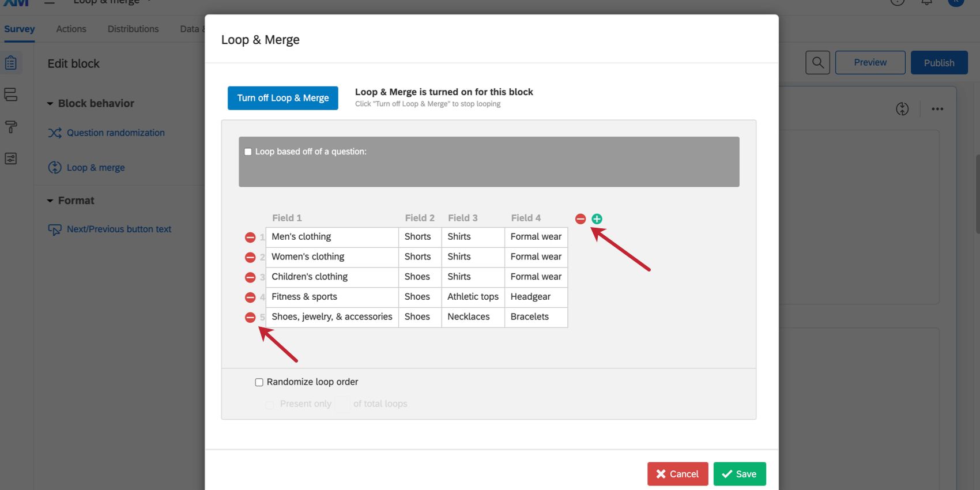The image size is (980, 490).
Task: Cancel the Loop & Merge dialog
Action: [x=677, y=474]
